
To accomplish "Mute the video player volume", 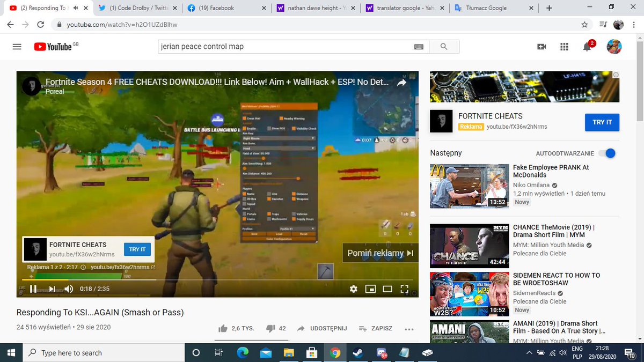I will tap(69, 289).
